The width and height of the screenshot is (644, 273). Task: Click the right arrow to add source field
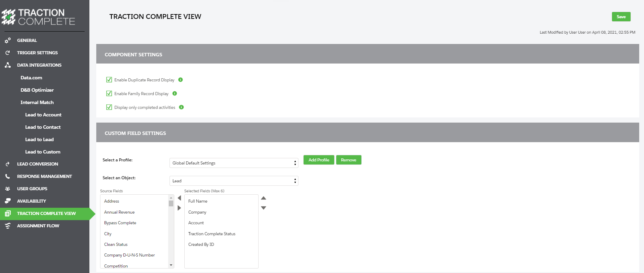[x=179, y=208]
